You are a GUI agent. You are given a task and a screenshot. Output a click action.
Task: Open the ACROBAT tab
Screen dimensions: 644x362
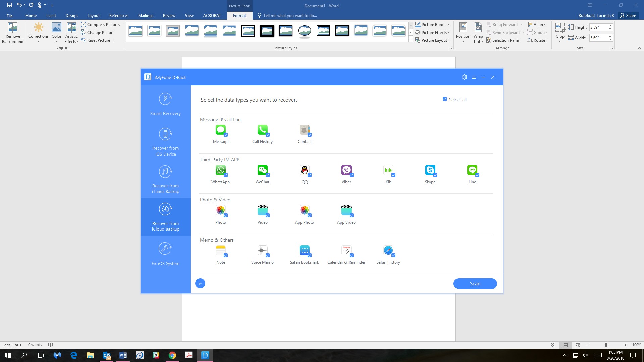pos(212,15)
